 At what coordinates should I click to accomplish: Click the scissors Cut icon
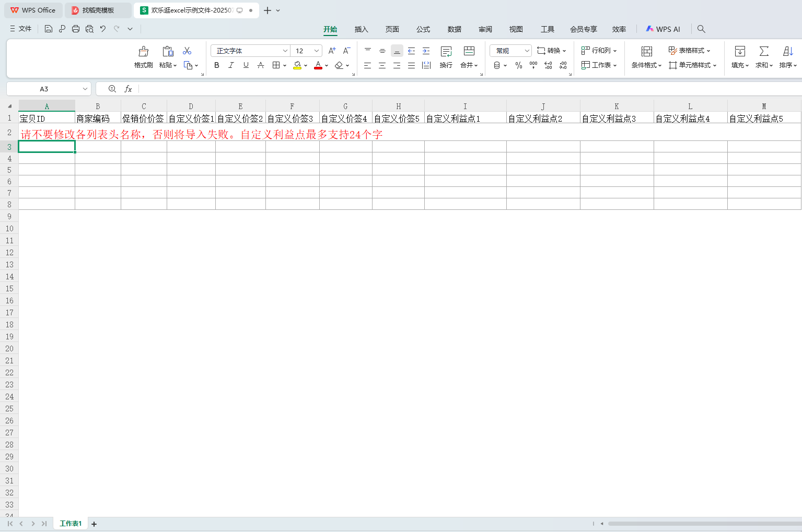pyautogui.click(x=187, y=51)
